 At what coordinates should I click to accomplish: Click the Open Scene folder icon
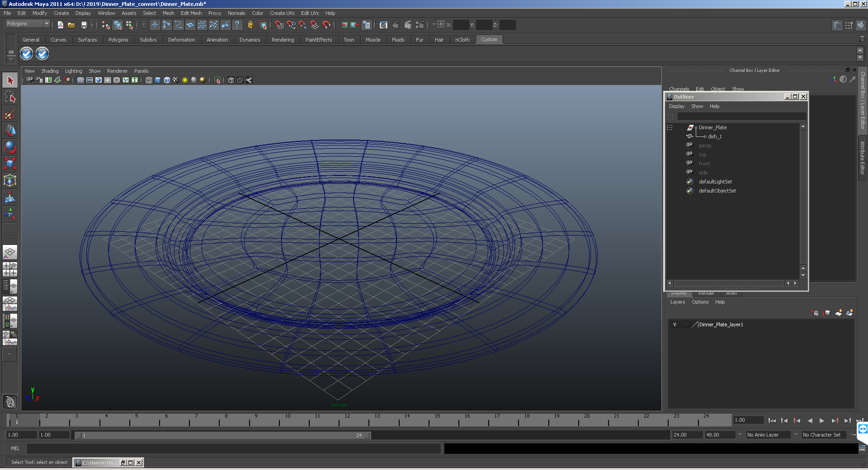coord(71,25)
